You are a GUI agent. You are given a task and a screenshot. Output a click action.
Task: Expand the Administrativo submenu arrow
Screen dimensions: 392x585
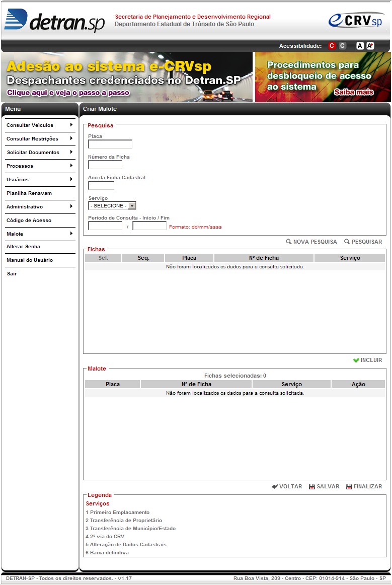71,206
